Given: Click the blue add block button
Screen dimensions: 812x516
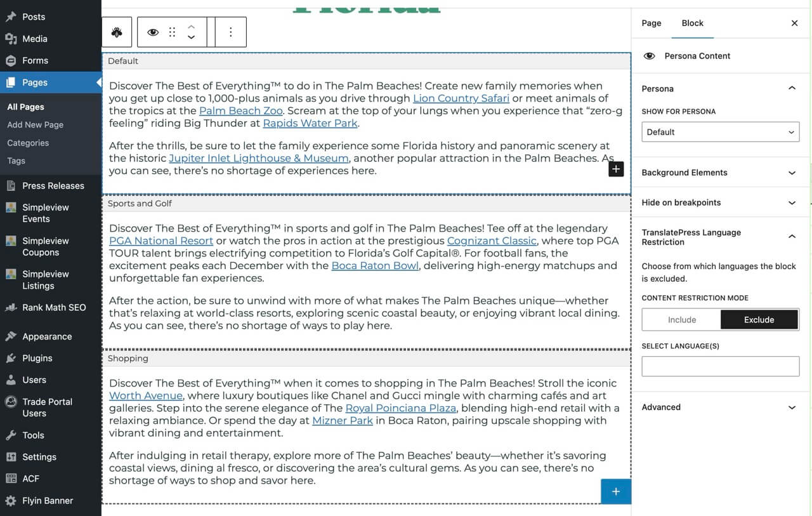Looking at the screenshot, I should click(x=615, y=491).
